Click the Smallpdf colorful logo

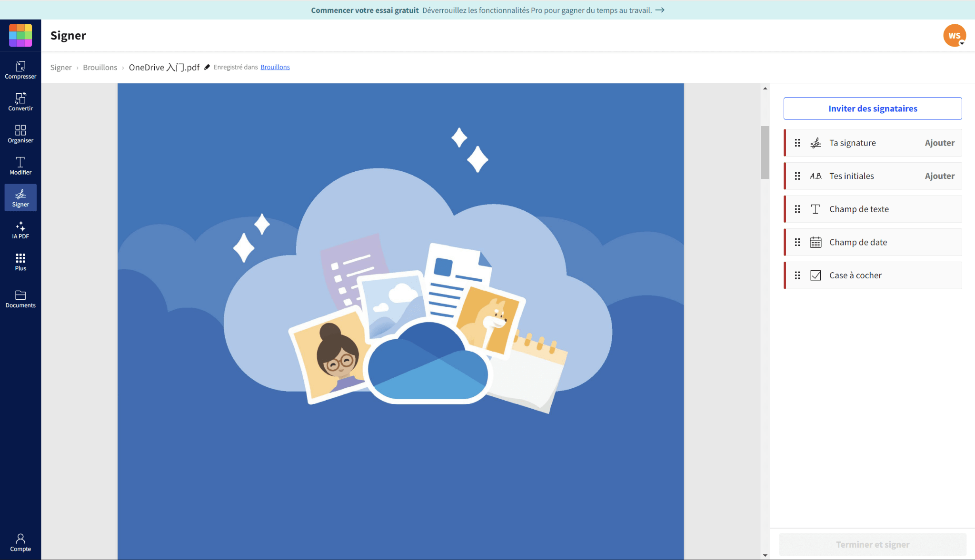coord(20,35)
